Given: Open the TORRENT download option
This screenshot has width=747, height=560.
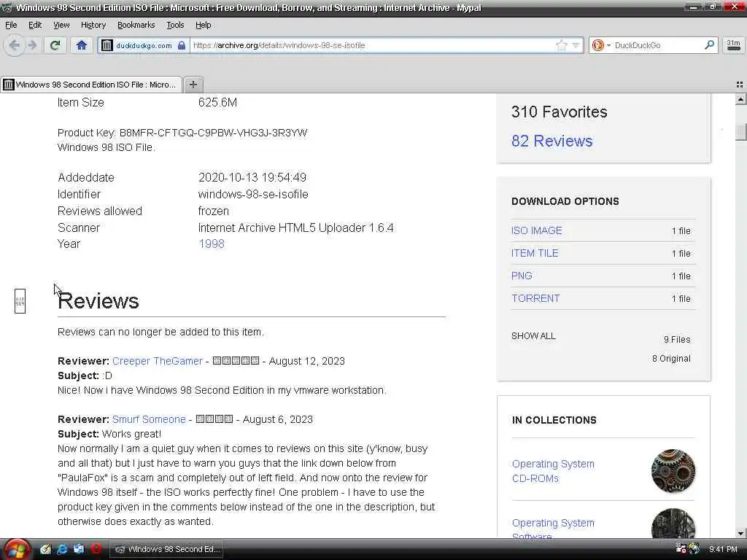Looking at the screenshot, I should pos(535,298).
